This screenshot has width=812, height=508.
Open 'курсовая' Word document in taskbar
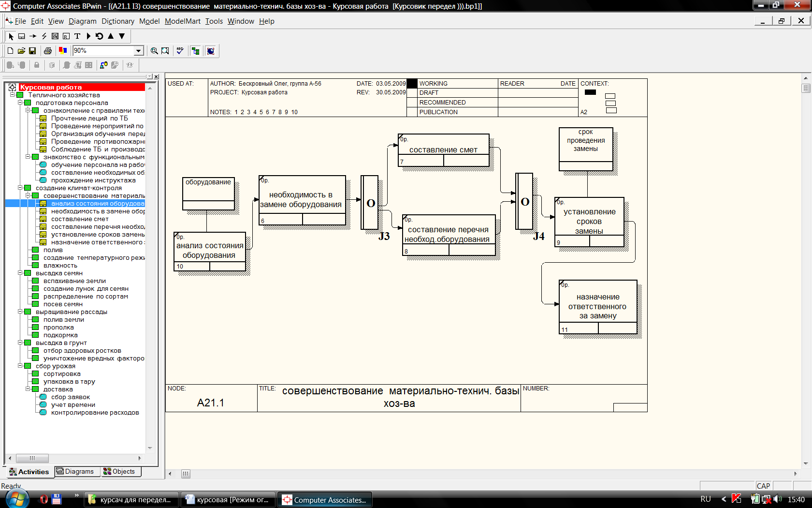tap(228, 500)
